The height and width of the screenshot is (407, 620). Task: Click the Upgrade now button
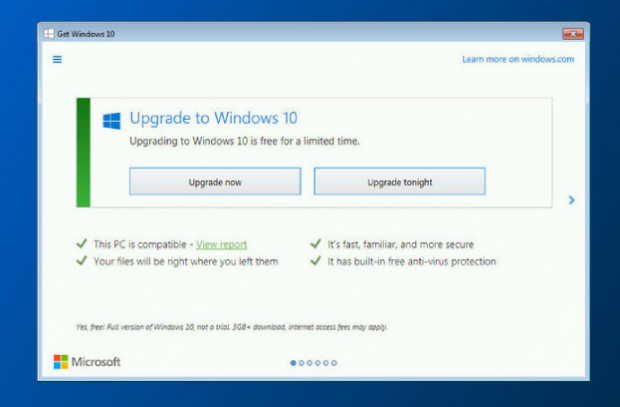[215, 182]
